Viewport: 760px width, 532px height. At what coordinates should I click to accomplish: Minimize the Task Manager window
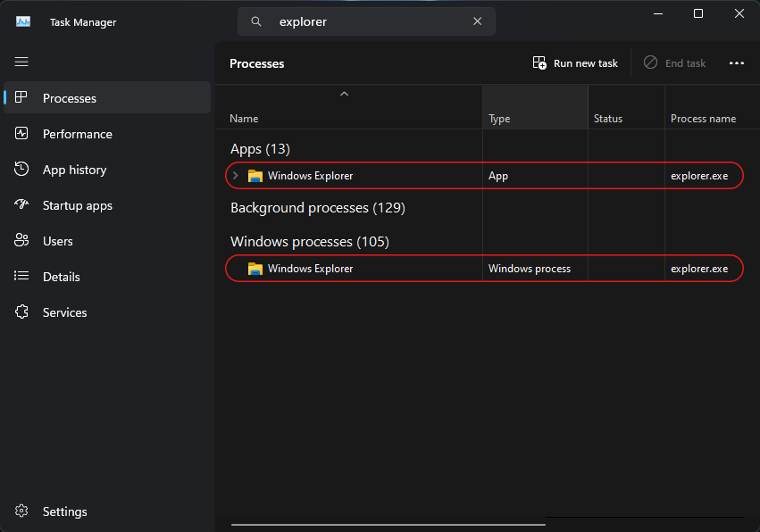[657, 13]
